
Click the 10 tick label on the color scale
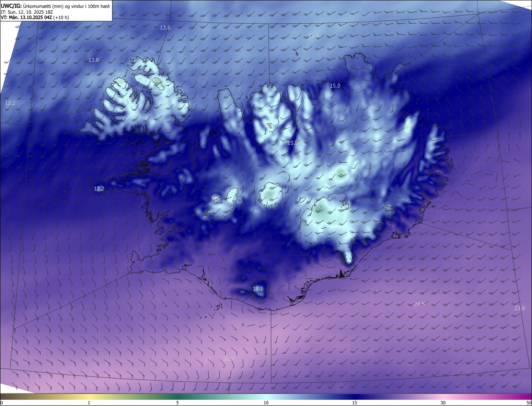coord(266,403)
